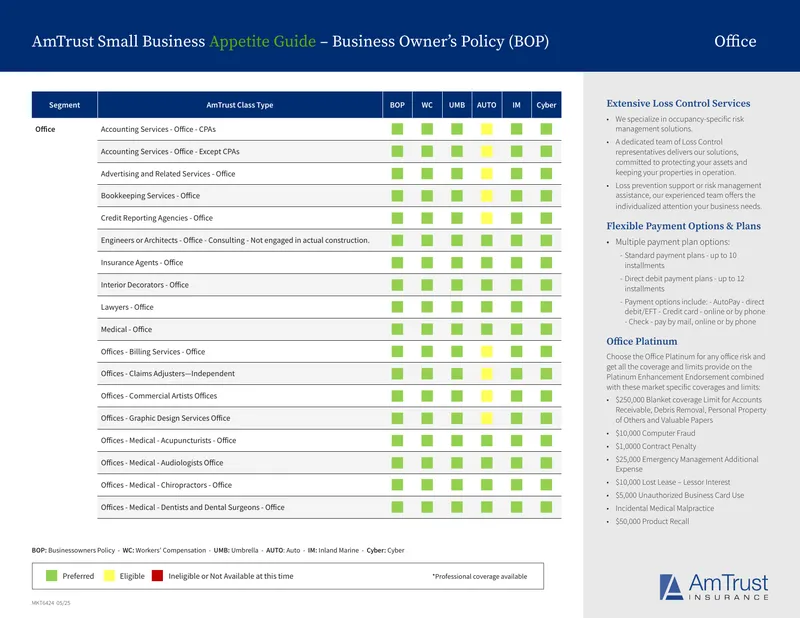
Task: Click the BOP column header
Action: click(397, 105)
